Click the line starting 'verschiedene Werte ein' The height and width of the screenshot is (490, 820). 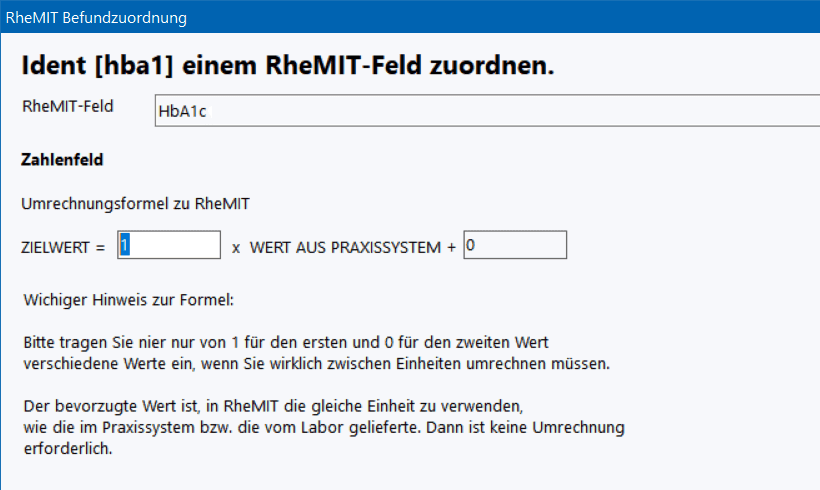tap(316, 363)
